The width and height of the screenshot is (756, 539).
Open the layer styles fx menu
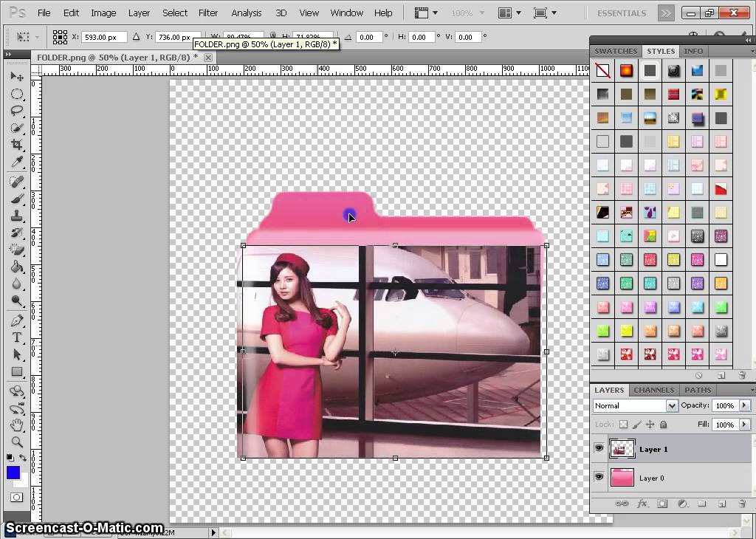click(642, 504)
